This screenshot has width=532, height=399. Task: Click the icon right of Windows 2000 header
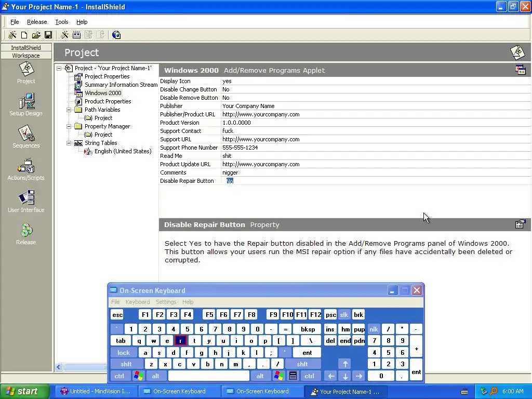tap(521, 70)
